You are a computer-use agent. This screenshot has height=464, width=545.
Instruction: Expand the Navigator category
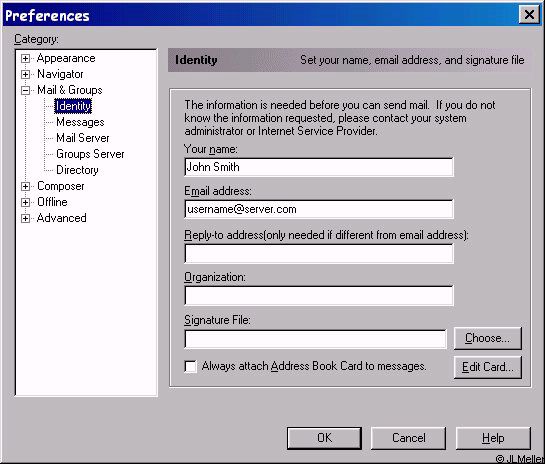[x=25, y=74]
